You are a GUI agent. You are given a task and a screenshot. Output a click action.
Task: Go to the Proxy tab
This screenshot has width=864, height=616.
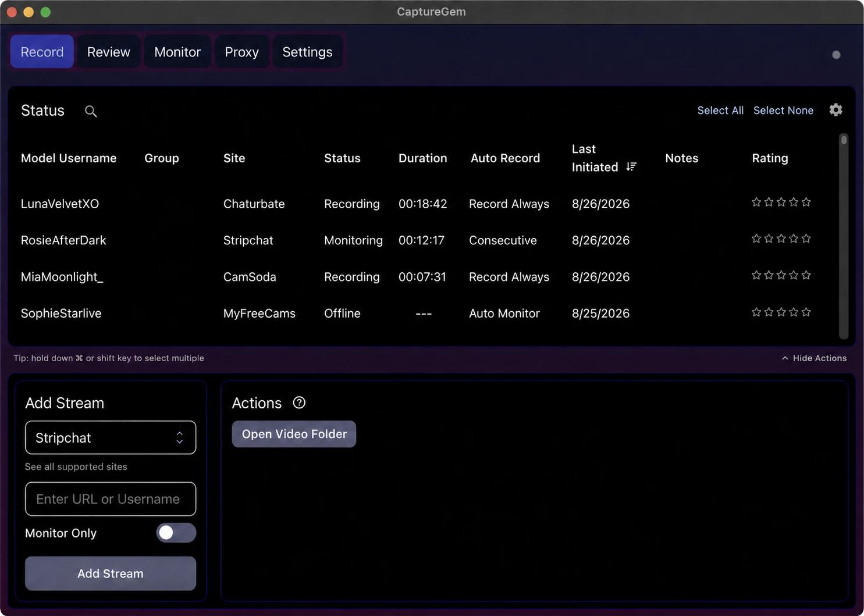tap(241, 52)
